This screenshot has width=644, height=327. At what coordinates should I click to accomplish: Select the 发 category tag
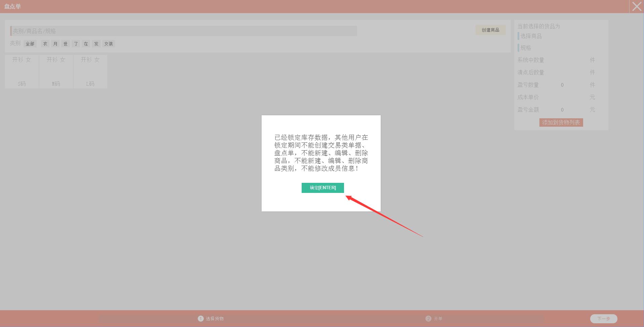coord(96,44)
